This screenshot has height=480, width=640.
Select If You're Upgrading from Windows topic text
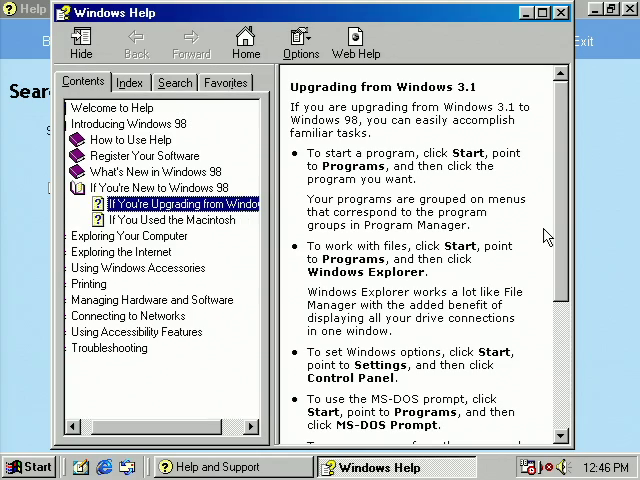(183, 204)
